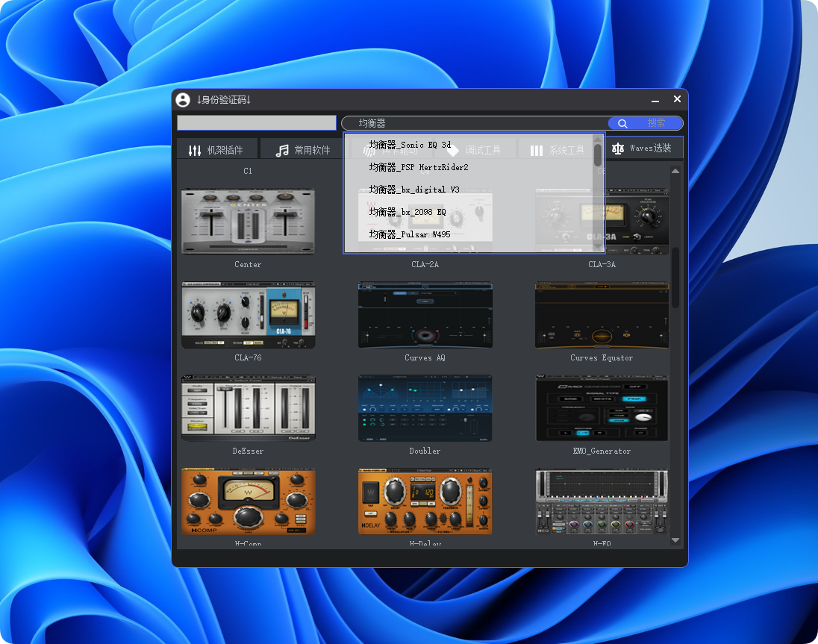Click the plugin list scroll down arrow

click(675, 540)
